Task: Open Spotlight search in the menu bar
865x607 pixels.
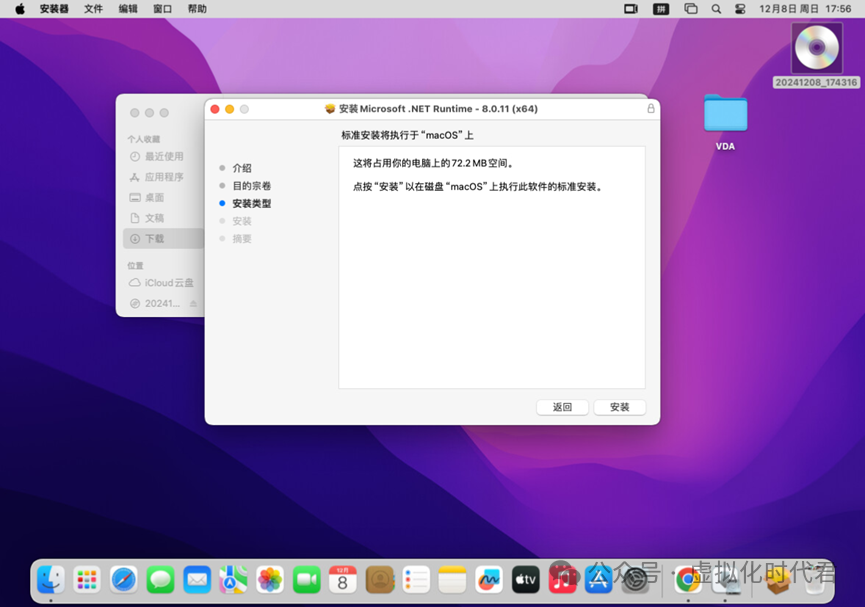Action: pos(716,8)
